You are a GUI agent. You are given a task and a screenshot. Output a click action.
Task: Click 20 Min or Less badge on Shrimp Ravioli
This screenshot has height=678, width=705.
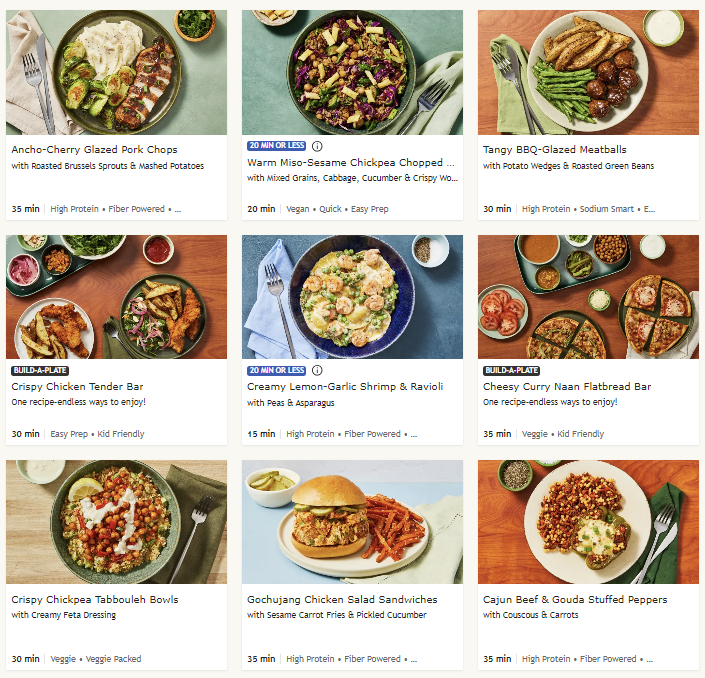click(277, 371)
